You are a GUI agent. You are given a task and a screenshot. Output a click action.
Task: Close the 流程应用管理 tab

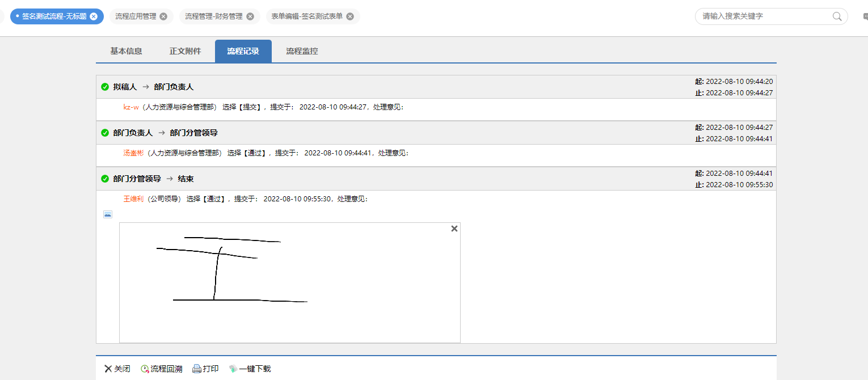[163, 16]
